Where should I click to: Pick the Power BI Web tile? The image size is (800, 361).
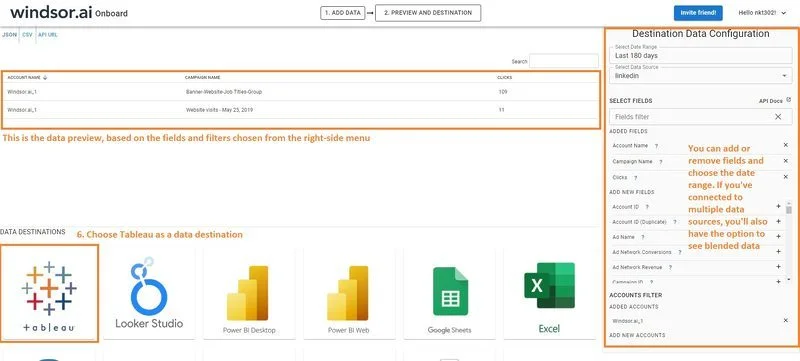(349, 293)
